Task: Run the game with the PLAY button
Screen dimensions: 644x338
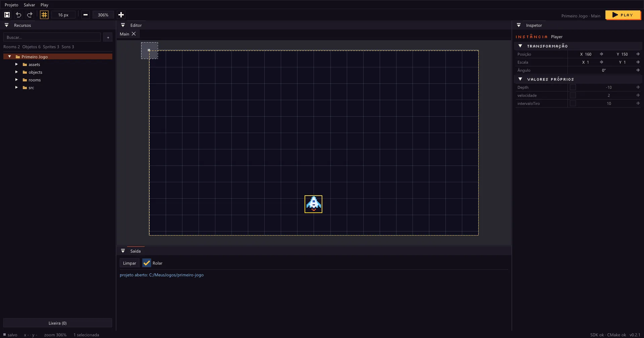Action: click(623, 15)
